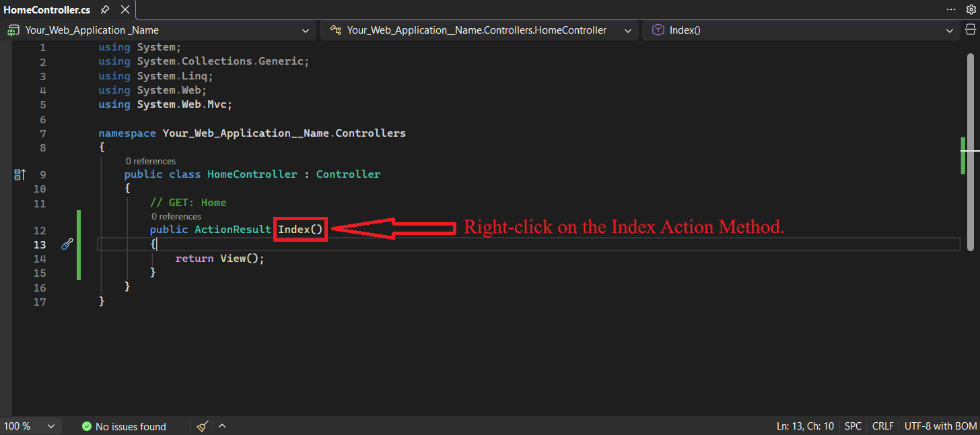The width and height of the screenshot is (980, 435).
Task: Open the HomeController type navigation dropdown
Action: coord(627,30)
